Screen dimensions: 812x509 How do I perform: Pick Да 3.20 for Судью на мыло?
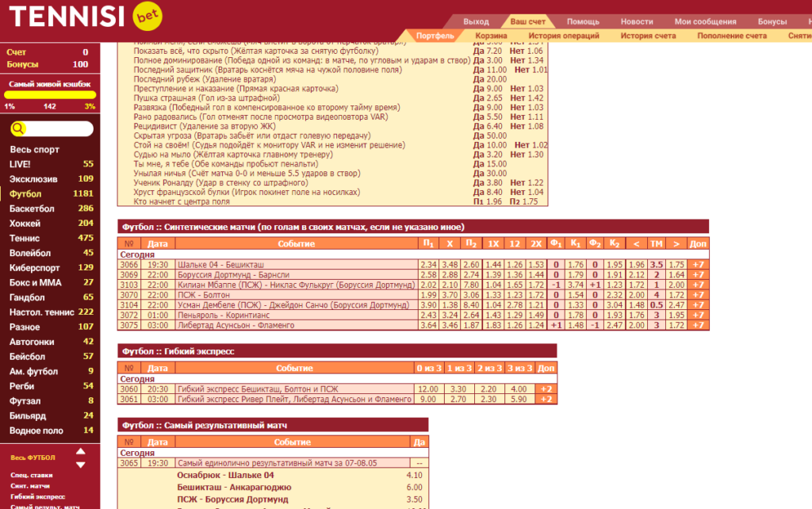(488, 155)
